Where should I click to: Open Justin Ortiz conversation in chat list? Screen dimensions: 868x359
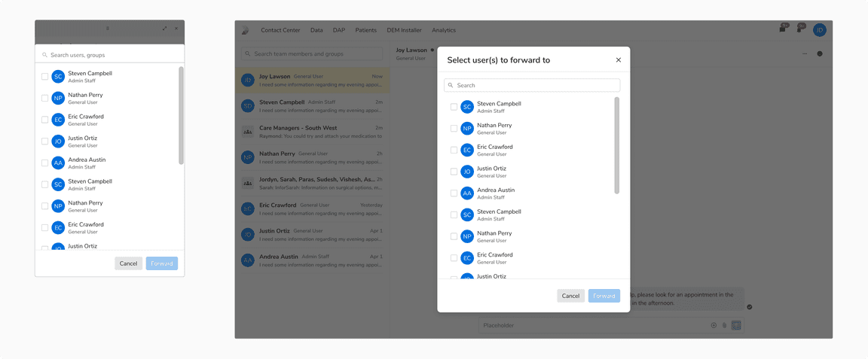pos(312,235)
